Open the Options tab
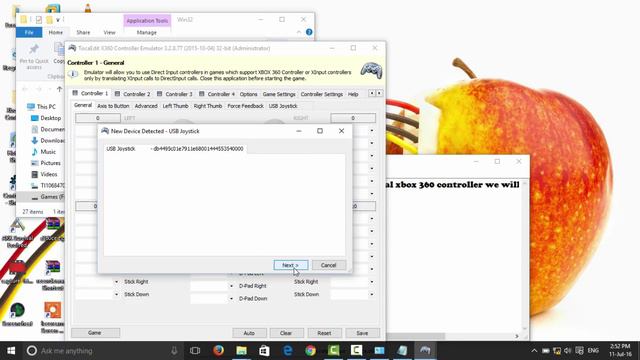Viewport: 640px width, 360px height. 248,94
